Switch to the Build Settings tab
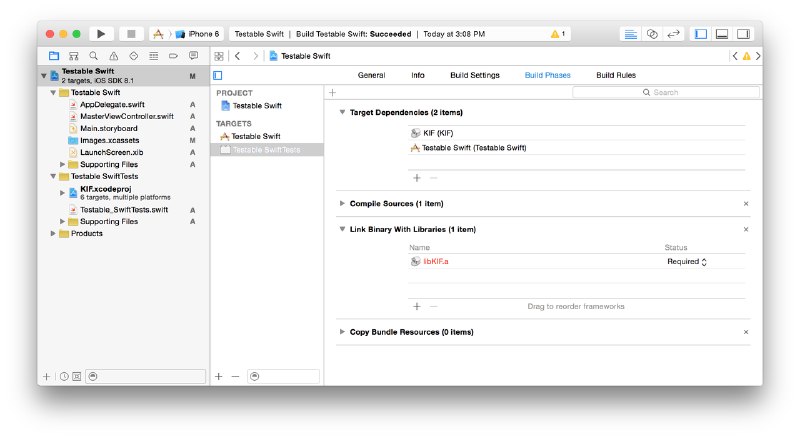 (x=475, y=75)
